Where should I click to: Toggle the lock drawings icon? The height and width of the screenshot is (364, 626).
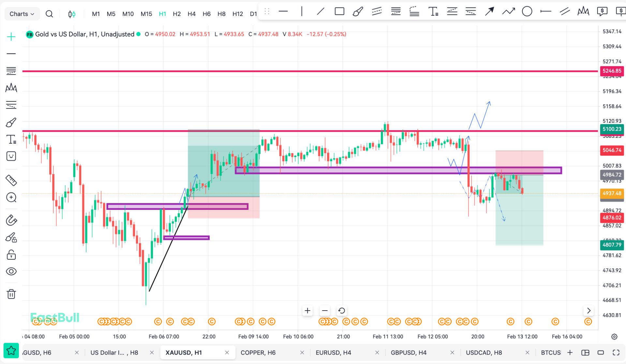(x=11, y=255)
